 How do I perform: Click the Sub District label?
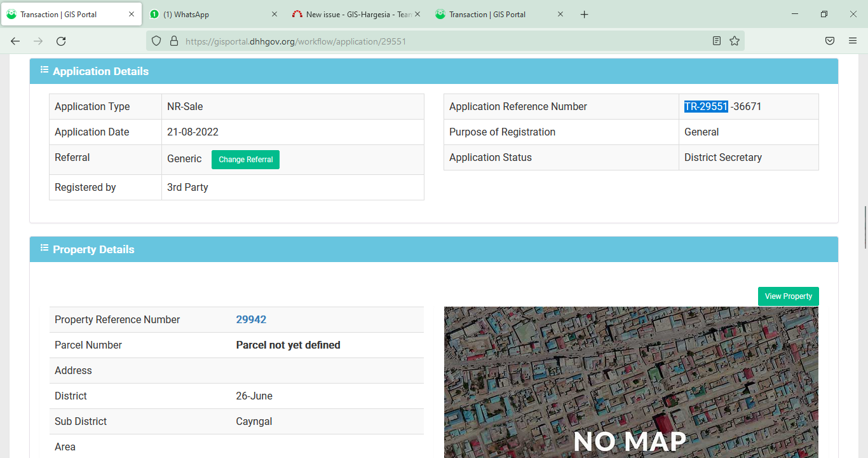[81, 421]
